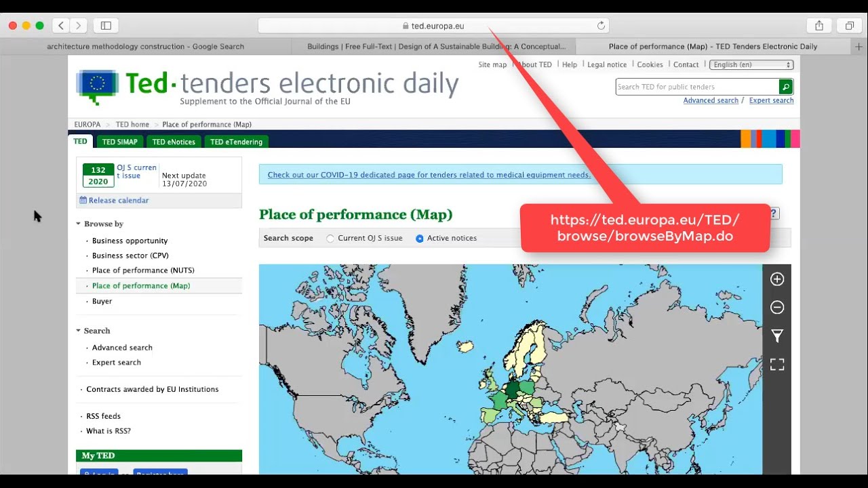Screen dimensions: 868x488
Task: Open What is RSS? link
Action: click(108, 431)
